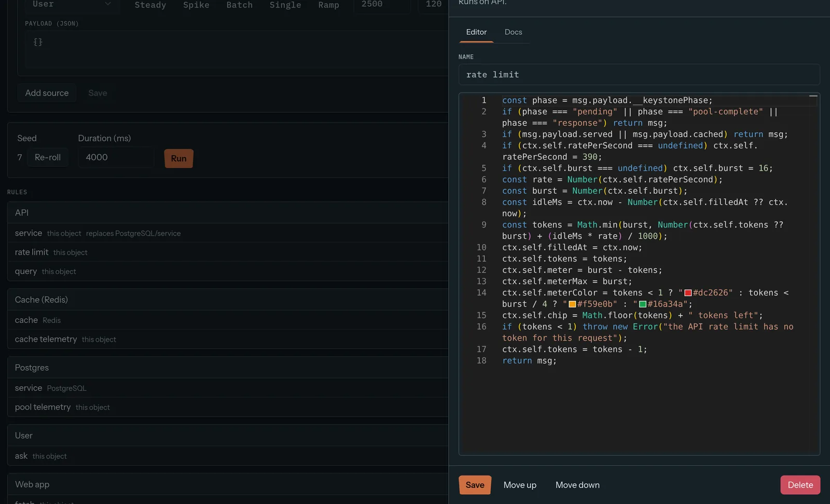The width and height of the screenshot is (830, 504).
Task: Edit the 120 value field
Action: pos(433,5)
